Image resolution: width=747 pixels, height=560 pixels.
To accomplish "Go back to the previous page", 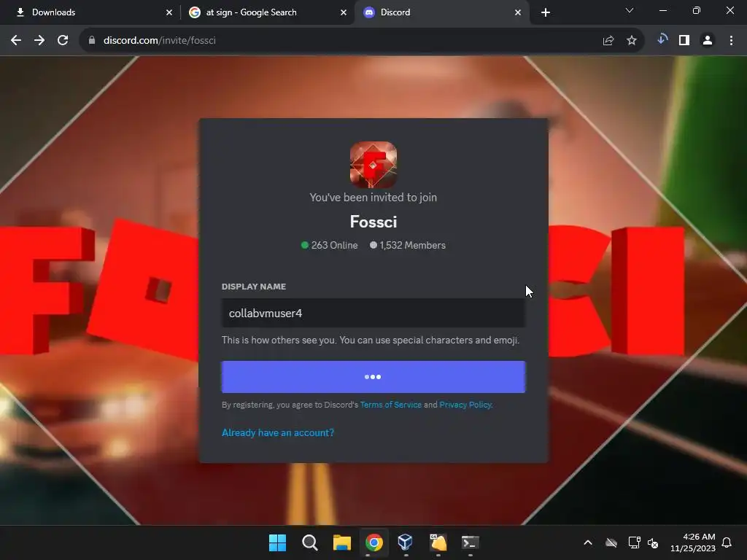I will pyautogui.click(x=16, y=41).
